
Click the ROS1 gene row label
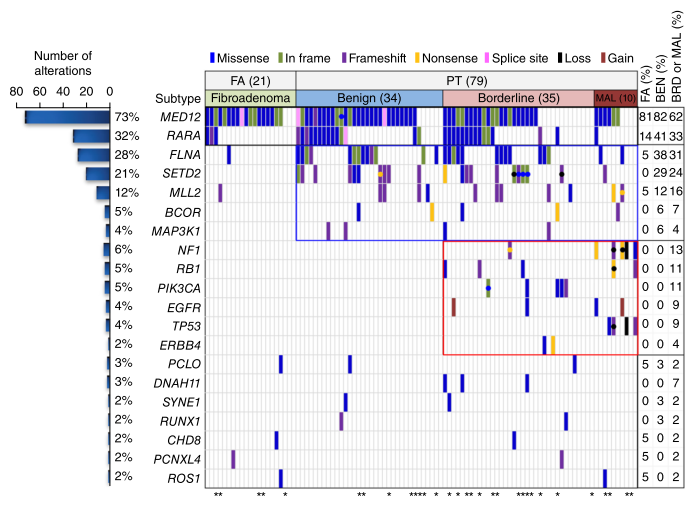[x=183, y=477]
